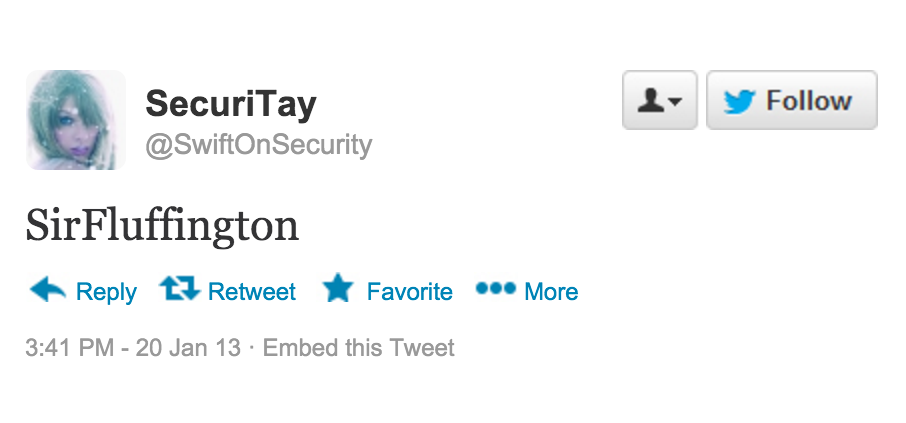Click the SirFluffington tweet text
Screen dimensions: 906x423
click(162, 225)
